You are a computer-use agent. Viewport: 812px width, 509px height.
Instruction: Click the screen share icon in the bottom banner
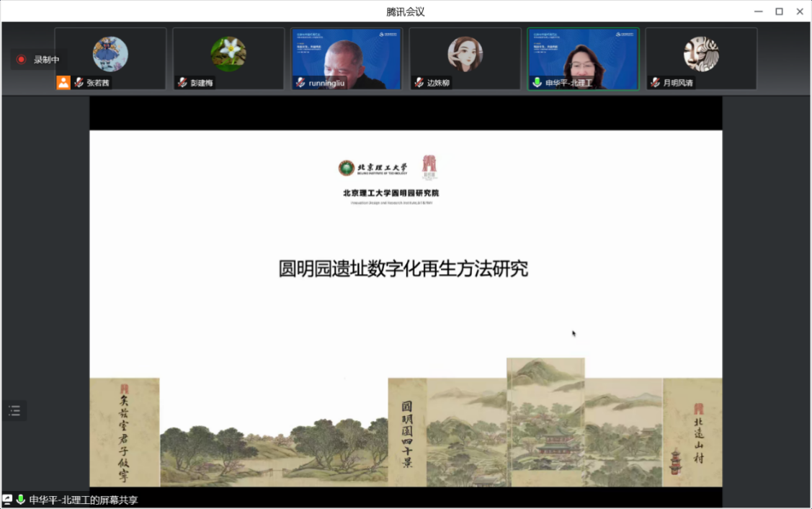click(6, 497)
